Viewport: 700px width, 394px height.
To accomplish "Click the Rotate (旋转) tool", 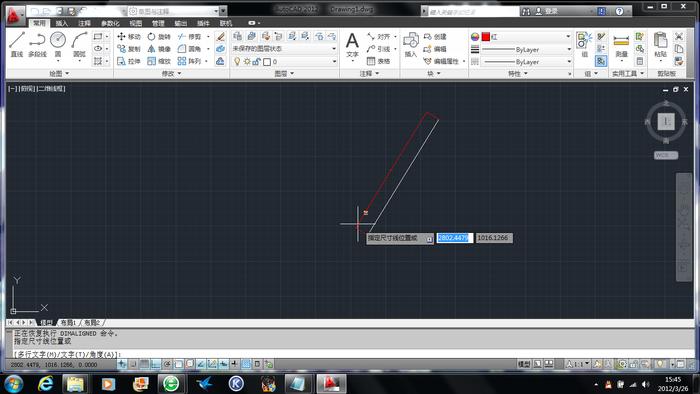I will coord(159,37).
